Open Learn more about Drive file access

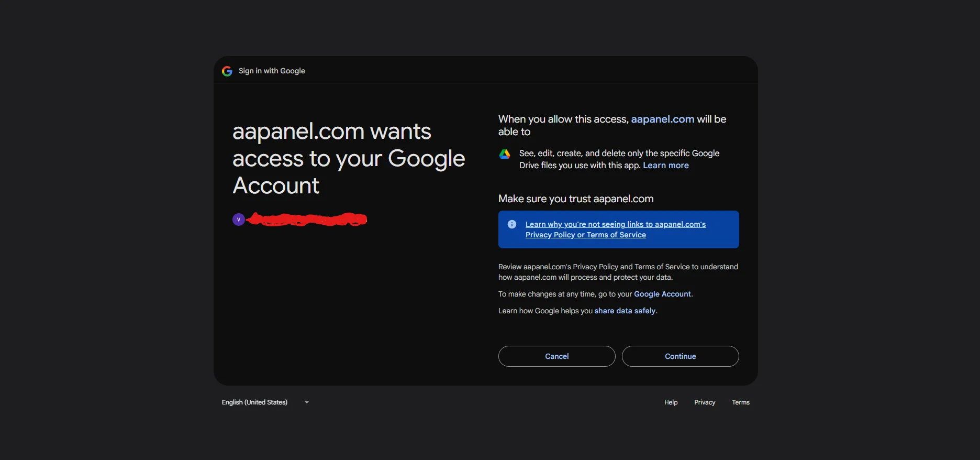pyautogui.click(x=665, y=166)
